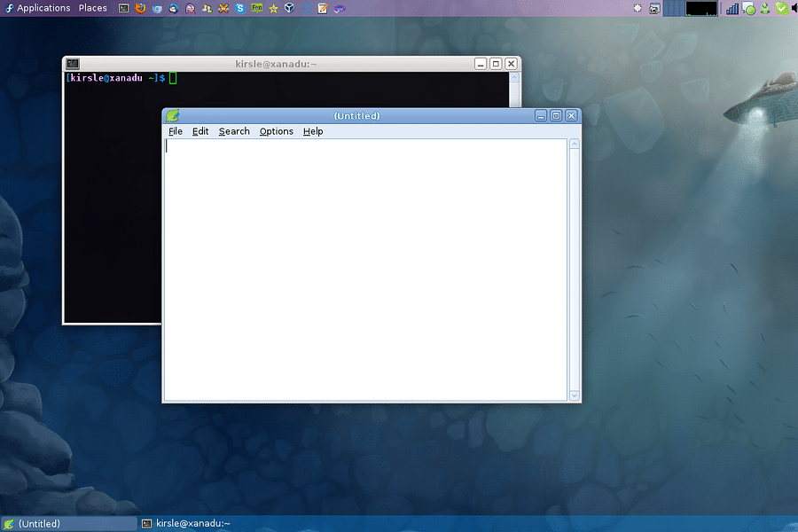Open the Search menu in the editor
This screenshot has width=798, height=532.
coord(233,130)
